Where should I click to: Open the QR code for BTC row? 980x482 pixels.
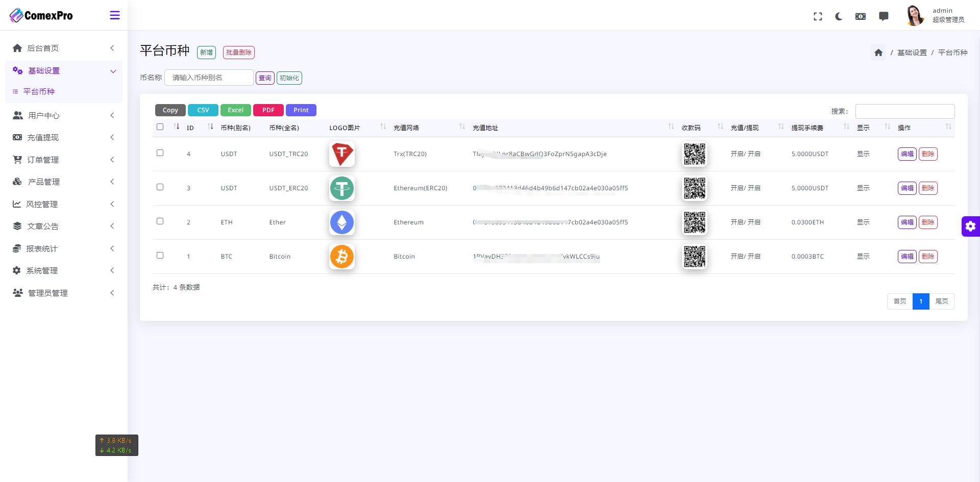(694, 257)
